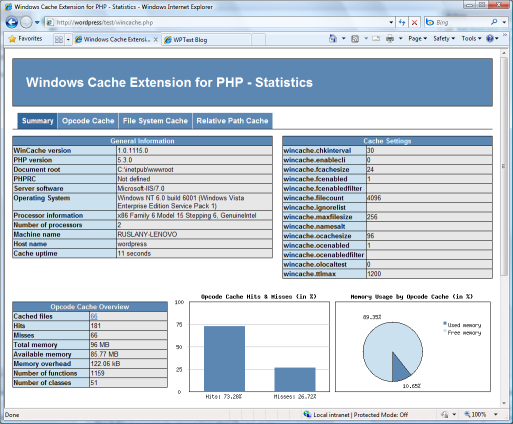
Task: Click the Internet Explorer title bar icon
Action: (9, 7)
